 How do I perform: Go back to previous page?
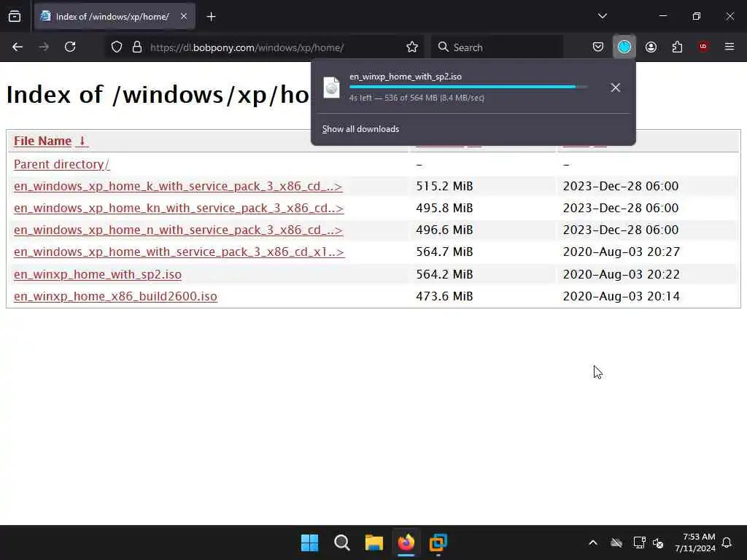(x=18, y=47)
